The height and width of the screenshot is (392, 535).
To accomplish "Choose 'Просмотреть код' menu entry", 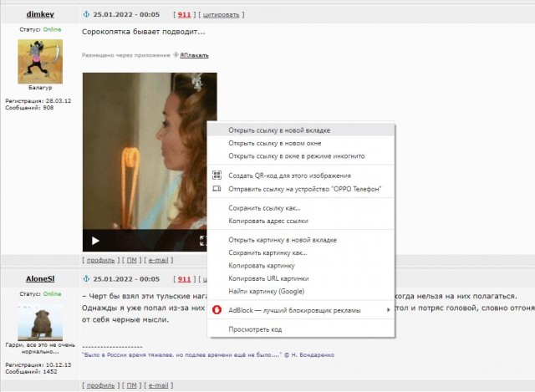I will pyautogui.click(x=301, y=329).
